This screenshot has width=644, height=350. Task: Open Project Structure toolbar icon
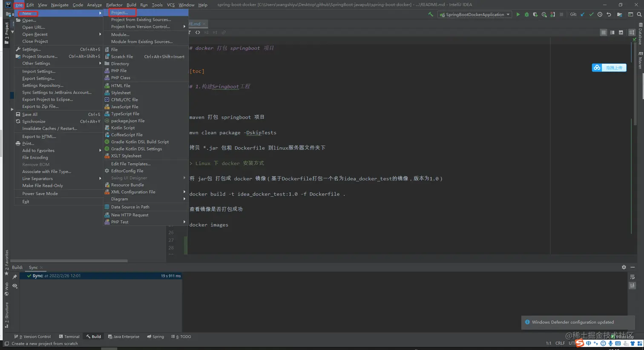point(619,14)
